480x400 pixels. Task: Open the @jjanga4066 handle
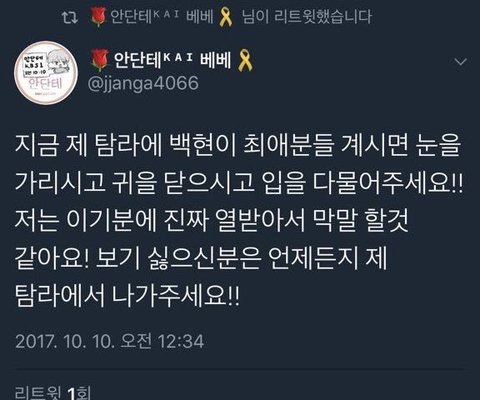click(x=143, y=83)
